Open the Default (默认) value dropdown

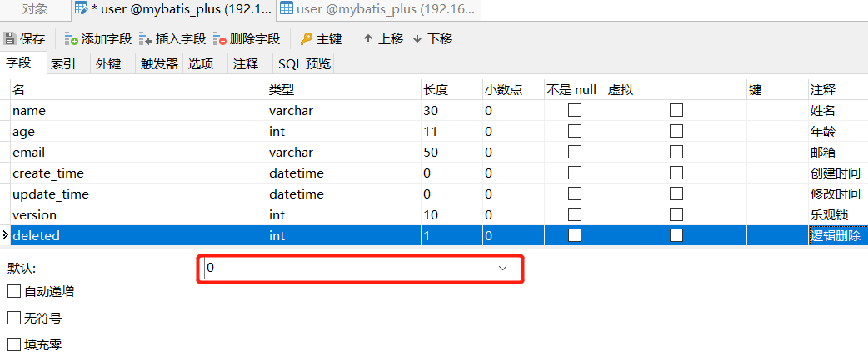click(502, 268)
